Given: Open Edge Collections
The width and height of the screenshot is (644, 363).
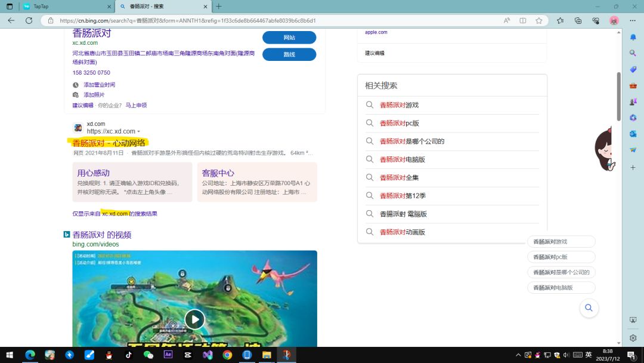Looking at the screenshot, I should pos(578,20).
